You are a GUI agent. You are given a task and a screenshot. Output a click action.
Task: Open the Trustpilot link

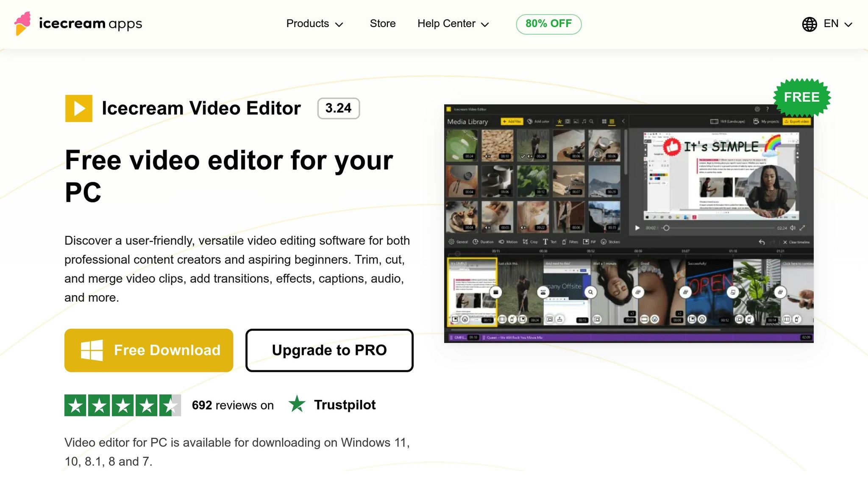332,405
